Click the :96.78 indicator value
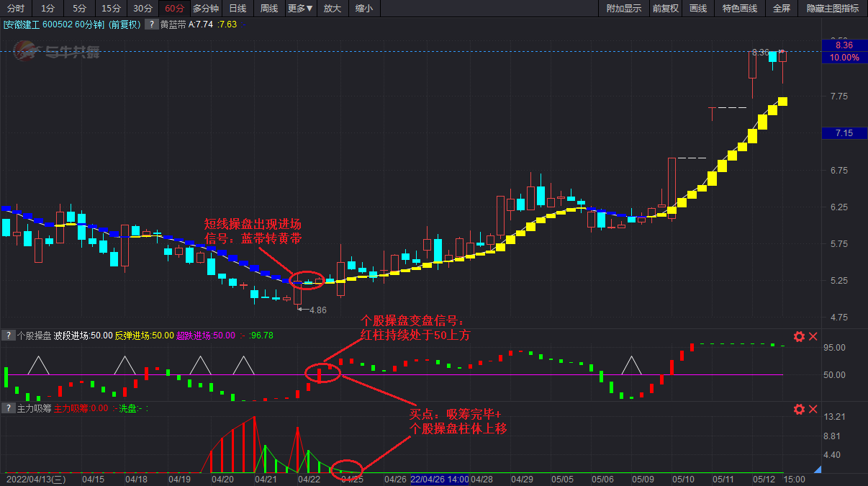 pyautogui.click(x=261, y=336)
